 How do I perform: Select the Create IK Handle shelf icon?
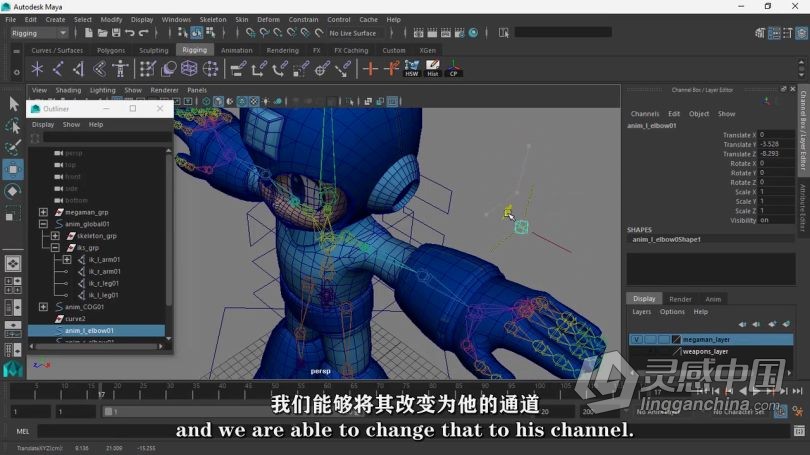click(x=79, y=69)
